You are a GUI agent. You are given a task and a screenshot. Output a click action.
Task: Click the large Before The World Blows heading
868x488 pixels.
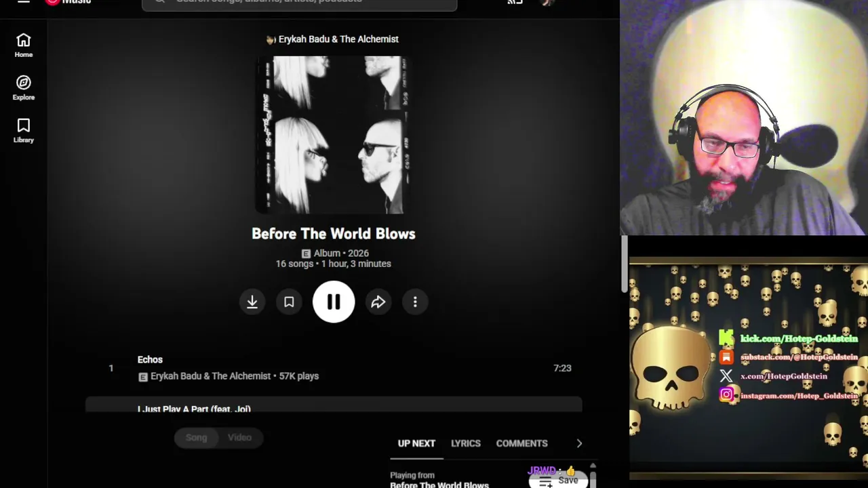click(x=334, y=234)
